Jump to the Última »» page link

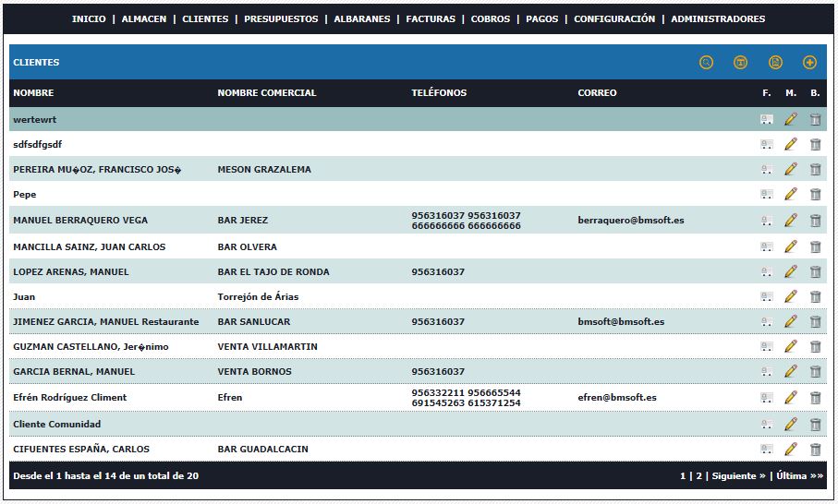click(x=799, y=476)
